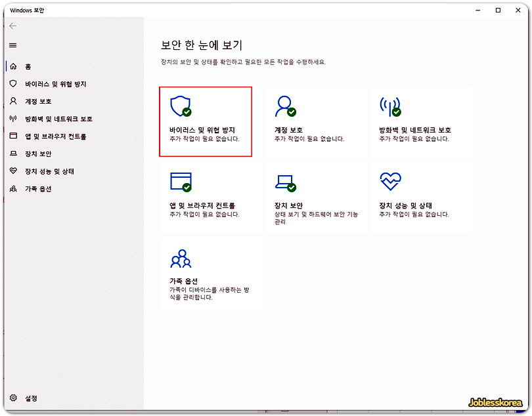The width and height of the screenshot is (532, 416).
Task: Close the Windows 보안 window
Action: tap(518, 10)
